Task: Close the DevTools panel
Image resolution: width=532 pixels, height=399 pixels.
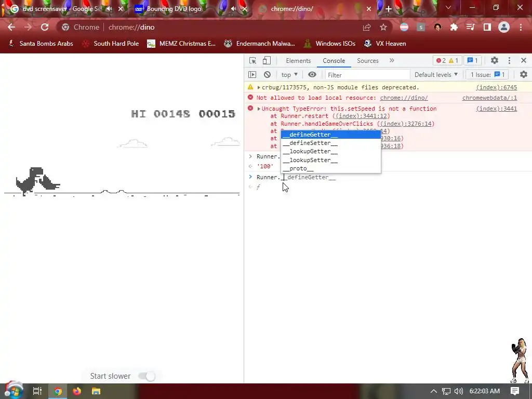Action: tap(524, 60)
